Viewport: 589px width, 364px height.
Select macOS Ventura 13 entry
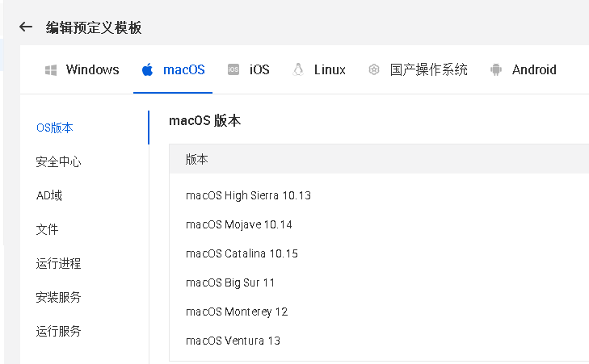pos(233,341)
